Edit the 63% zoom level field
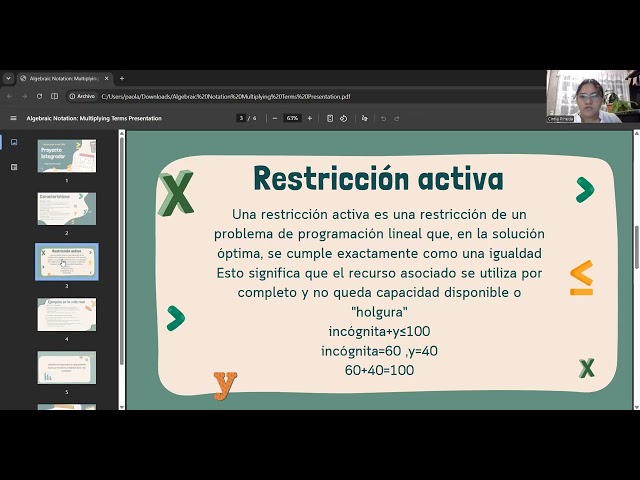 point(292,118)
